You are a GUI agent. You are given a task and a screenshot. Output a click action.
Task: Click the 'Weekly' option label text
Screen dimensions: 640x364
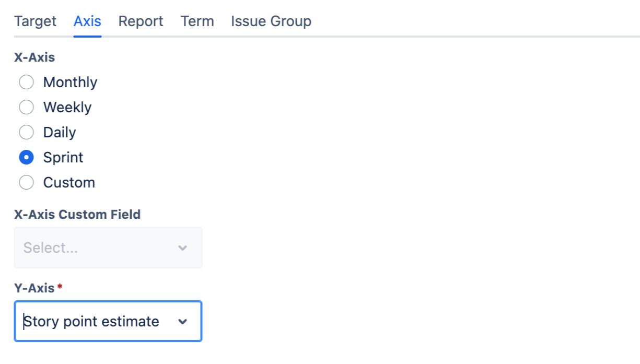[x=67, y=108]
